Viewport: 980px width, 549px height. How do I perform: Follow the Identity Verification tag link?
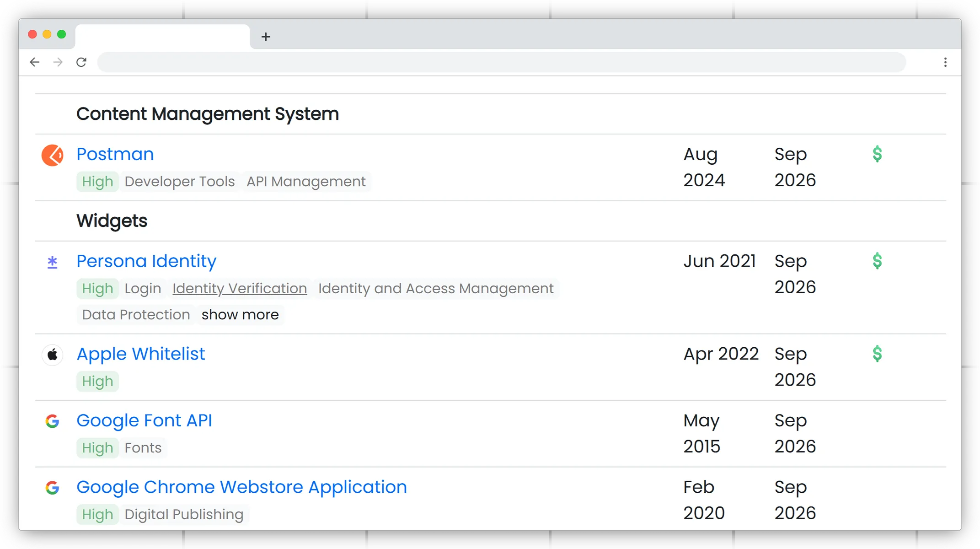240,289
